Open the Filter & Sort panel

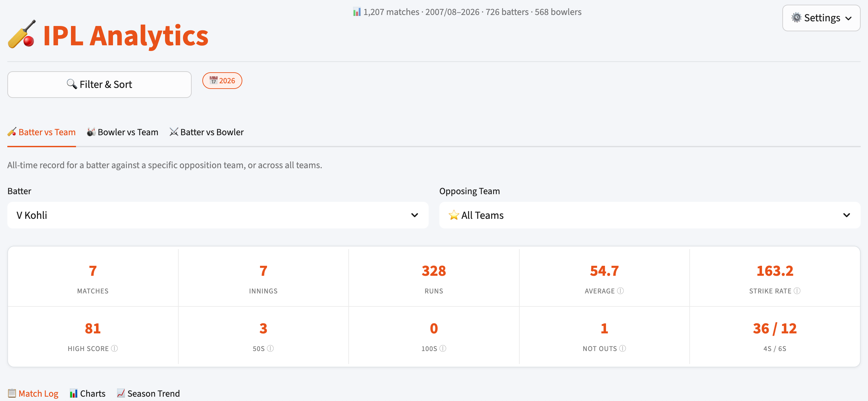click(99, 85)
